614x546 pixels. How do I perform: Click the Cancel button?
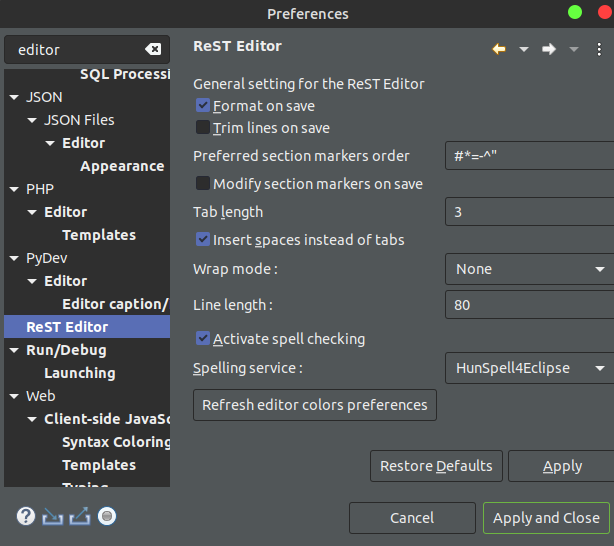pyautogui.click(x=412, y=518)
